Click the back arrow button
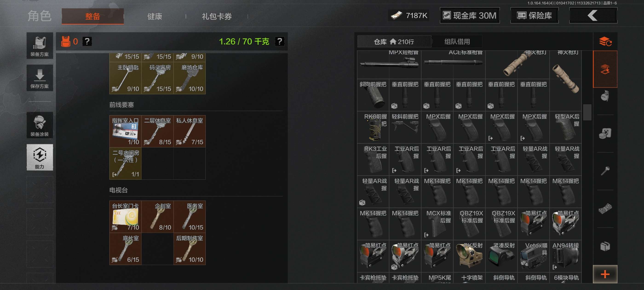This screenshot has width=644, height=290. pyautogui.click(x=593, y=15)
